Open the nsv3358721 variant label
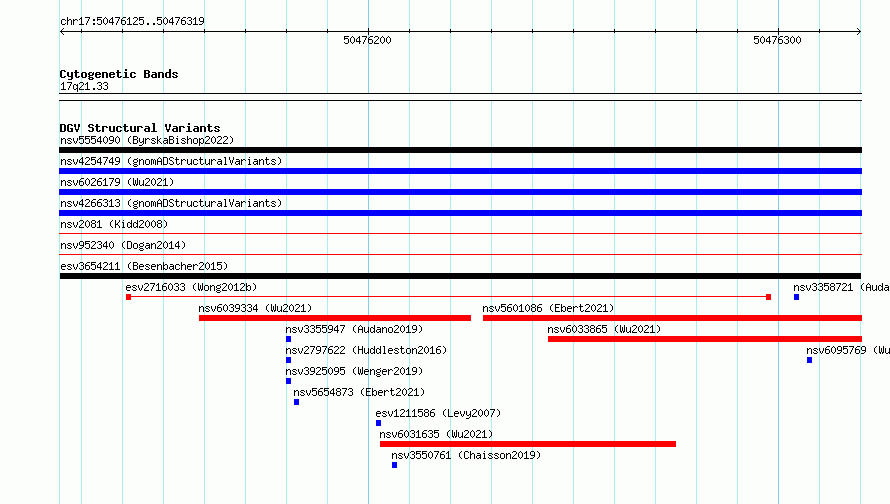 click(x=841, y=287)
